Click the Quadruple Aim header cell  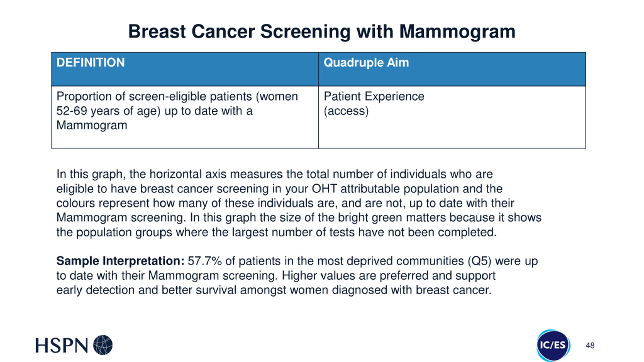(x=452, y=69)
